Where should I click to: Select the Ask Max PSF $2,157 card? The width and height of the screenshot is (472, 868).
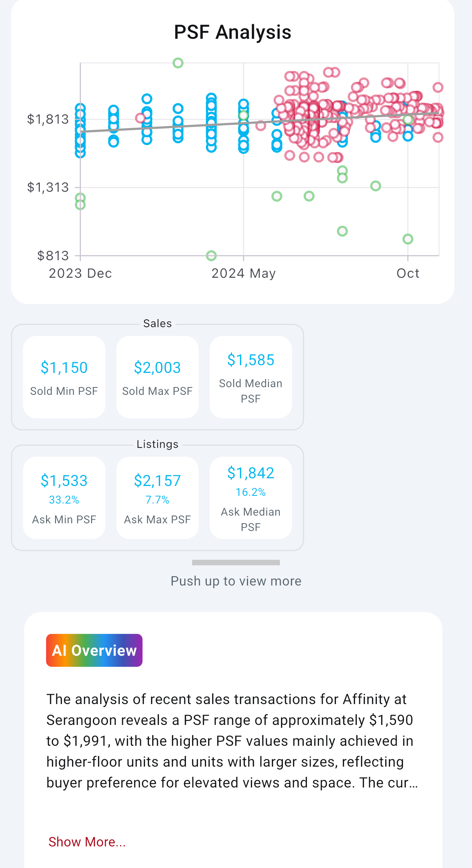tap(157, 498)
